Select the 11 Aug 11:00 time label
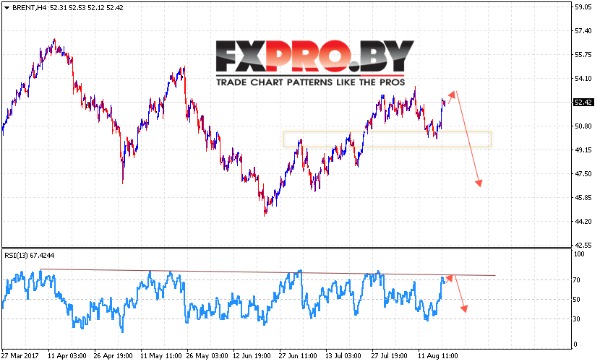 437,355
